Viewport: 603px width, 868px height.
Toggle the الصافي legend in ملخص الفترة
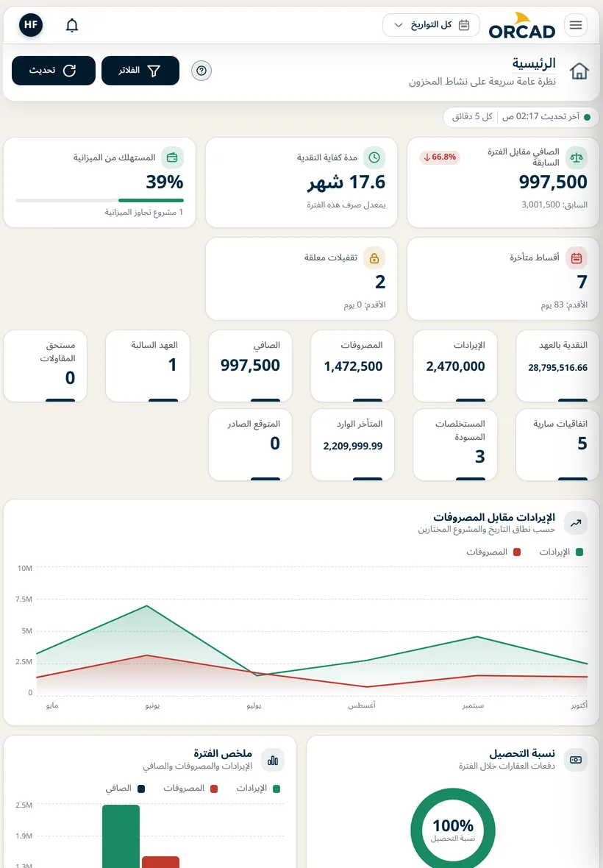(125, 789)
